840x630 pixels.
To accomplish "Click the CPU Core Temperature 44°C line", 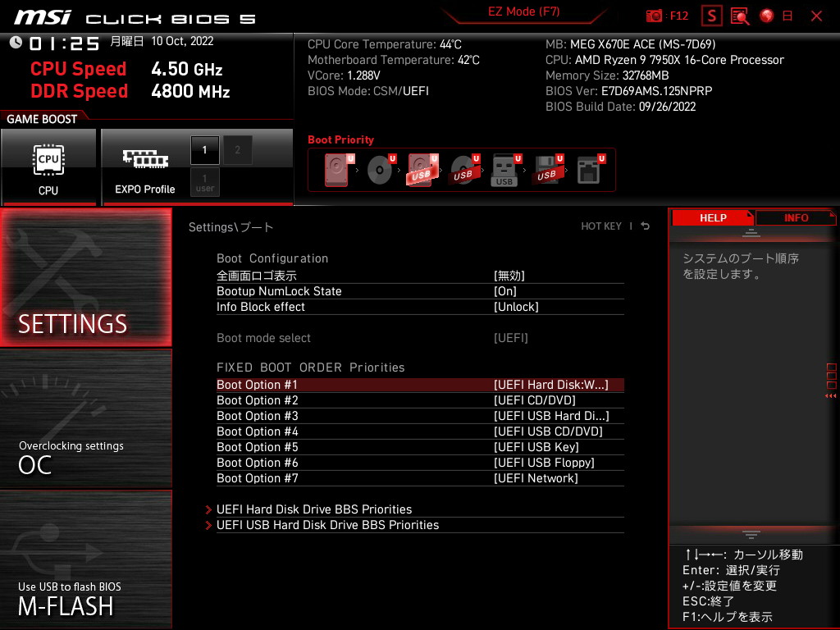I will [x=385, y=44].
